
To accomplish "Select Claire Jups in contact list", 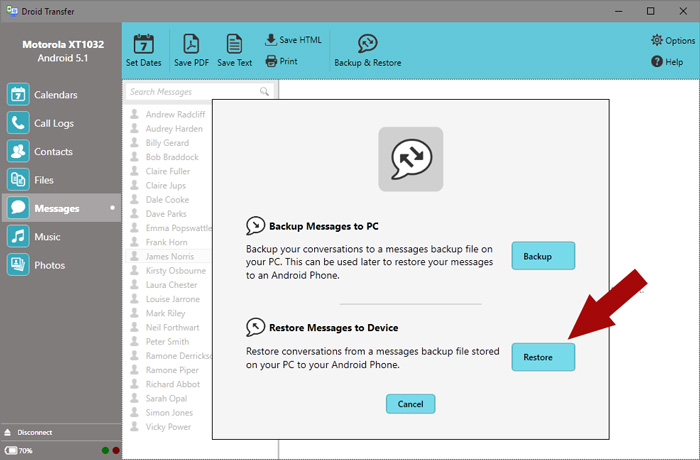I will pos(168,185).
